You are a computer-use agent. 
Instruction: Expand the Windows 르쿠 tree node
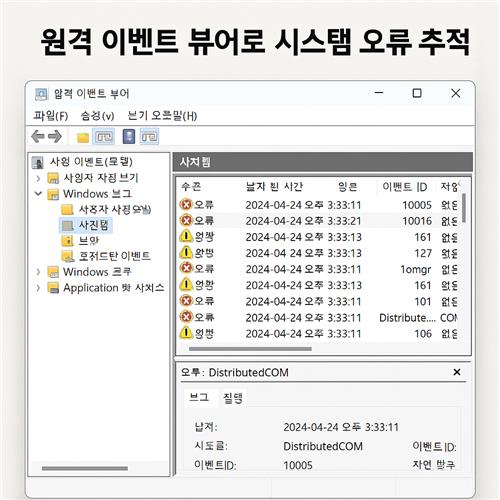[x=38, y=272]
